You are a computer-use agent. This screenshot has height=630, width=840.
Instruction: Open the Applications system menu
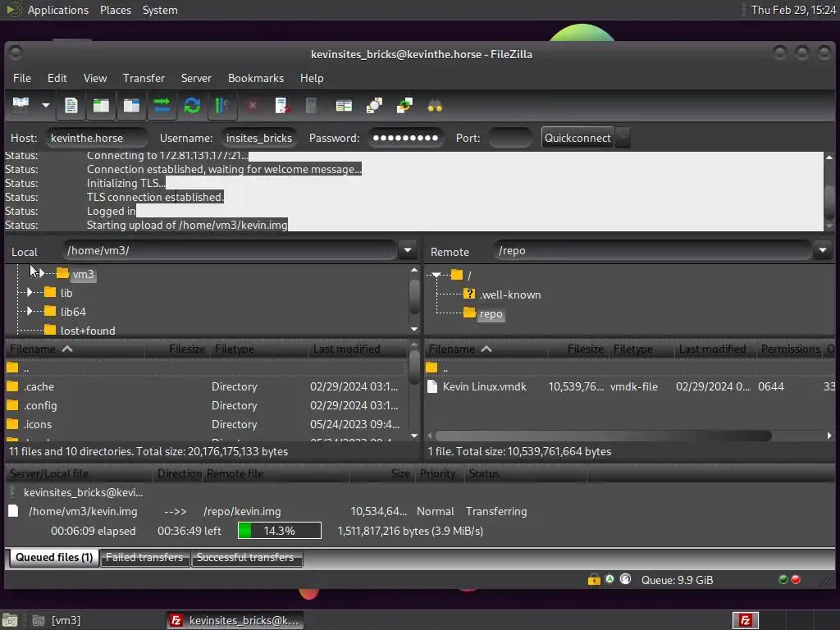pos(58,10)
